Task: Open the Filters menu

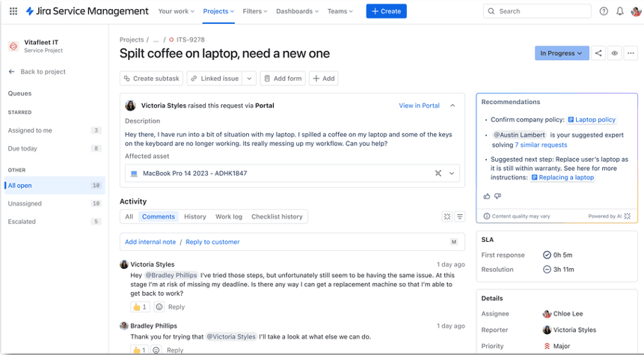Action: point(254,11)
